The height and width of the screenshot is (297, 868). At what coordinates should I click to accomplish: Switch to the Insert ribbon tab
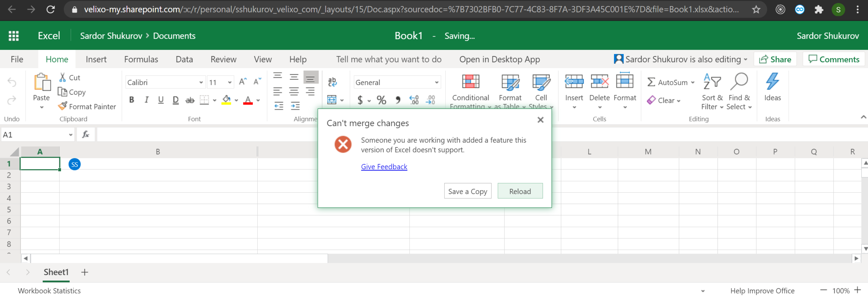click(96, 59)
